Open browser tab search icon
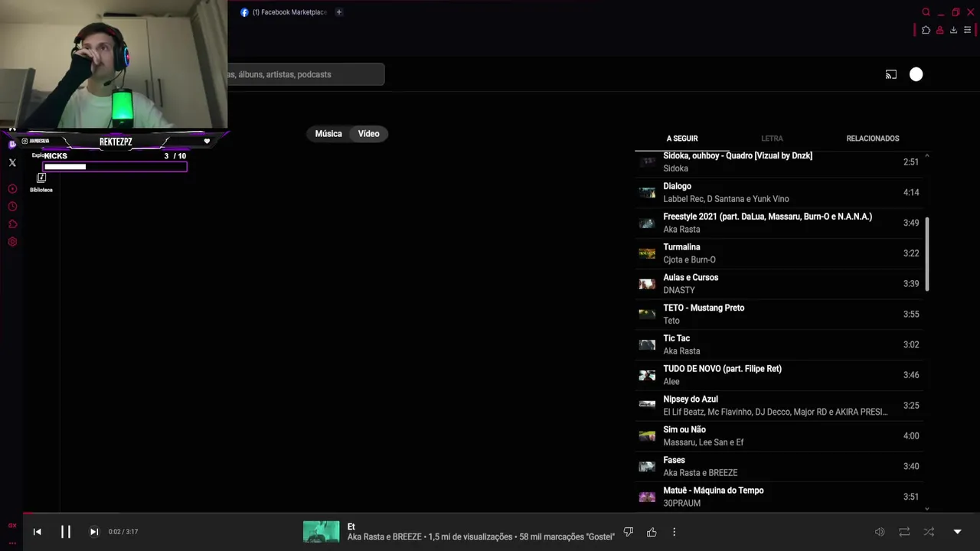The height and width of the screenshot is (551, 980). pos(926,12)
